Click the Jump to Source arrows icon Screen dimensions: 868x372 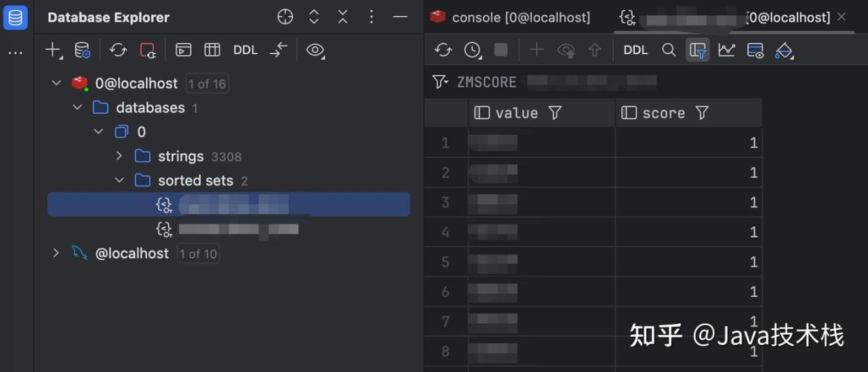click(x=279, y=49)
